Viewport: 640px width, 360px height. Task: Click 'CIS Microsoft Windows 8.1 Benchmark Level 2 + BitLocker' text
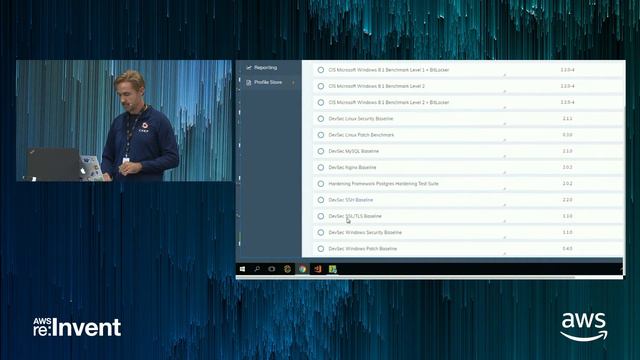tap(389, 102)
